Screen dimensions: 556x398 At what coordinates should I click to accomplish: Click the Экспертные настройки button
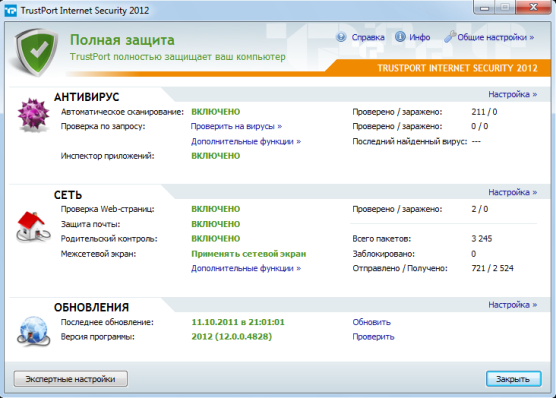point(71,379)
